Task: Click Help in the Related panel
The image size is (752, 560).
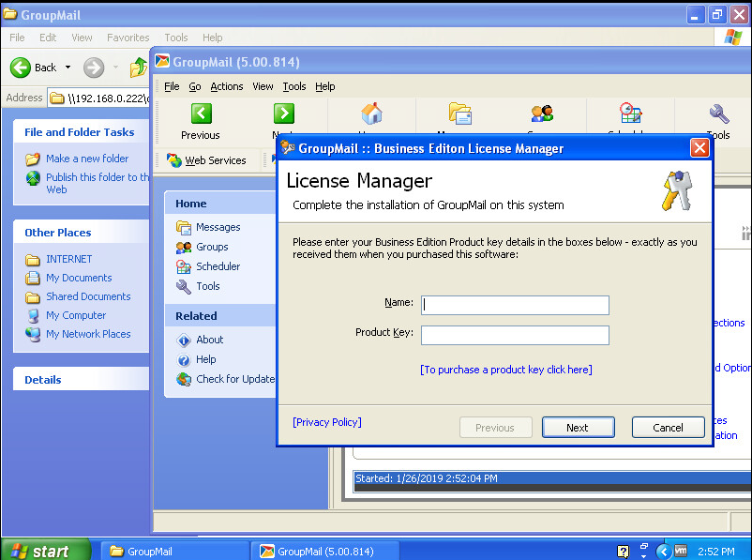Action: point(205,359)
